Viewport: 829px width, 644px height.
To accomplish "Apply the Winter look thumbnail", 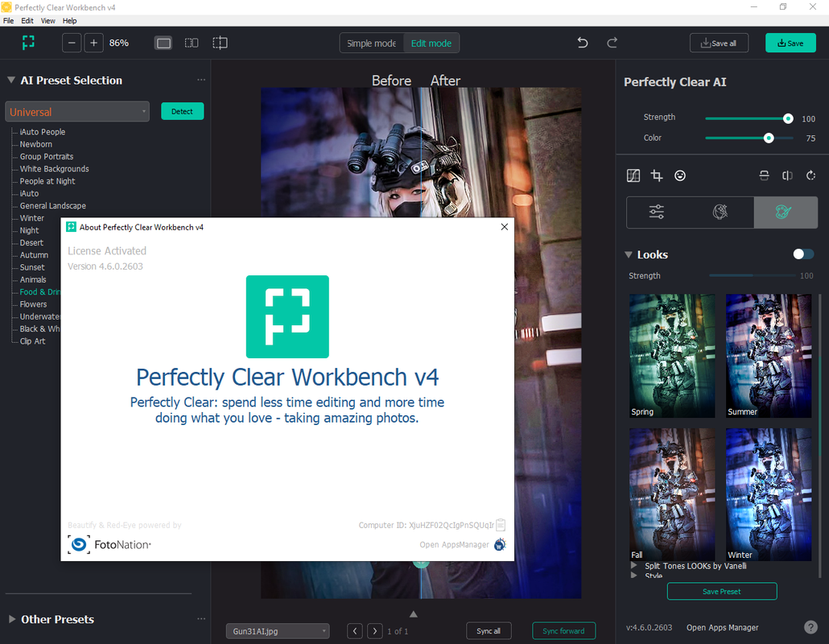I will pyautogui.click(x=768, y=494).
